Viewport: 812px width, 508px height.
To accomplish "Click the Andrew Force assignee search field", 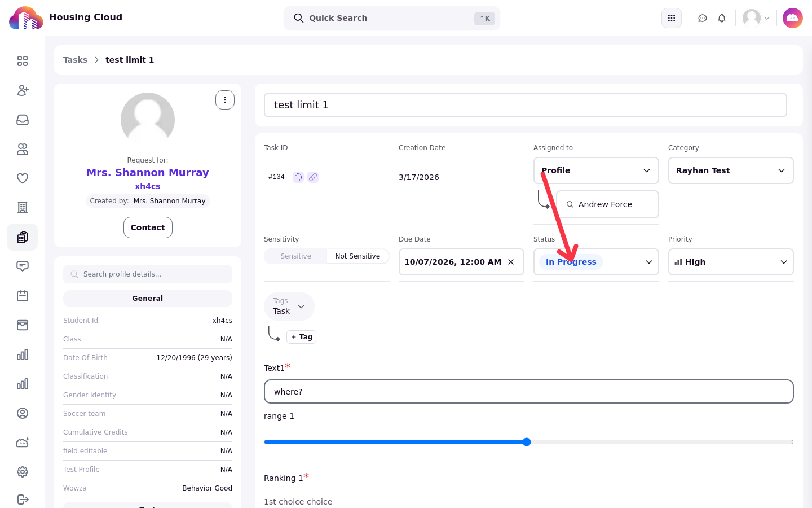I will click(x=607, y=204).
